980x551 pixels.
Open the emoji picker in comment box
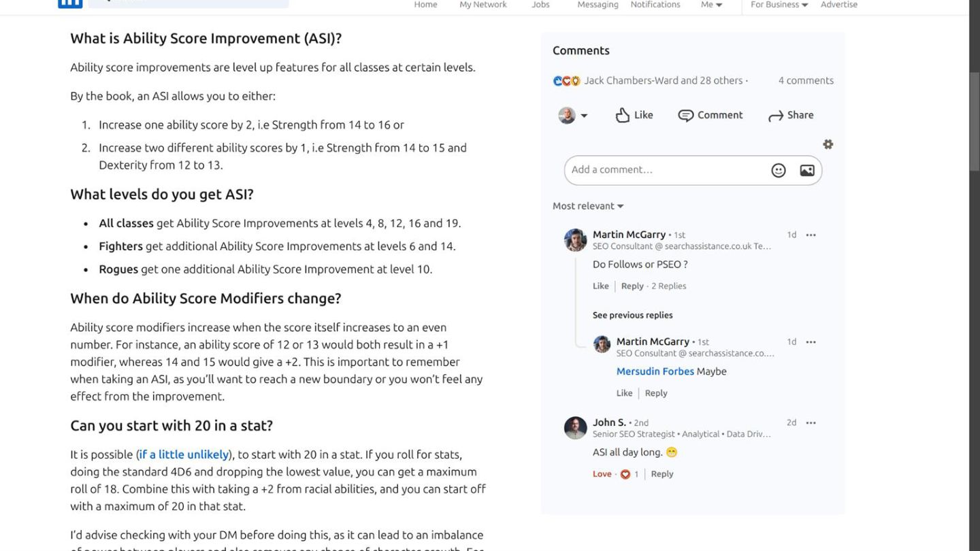tap(779, 171)
